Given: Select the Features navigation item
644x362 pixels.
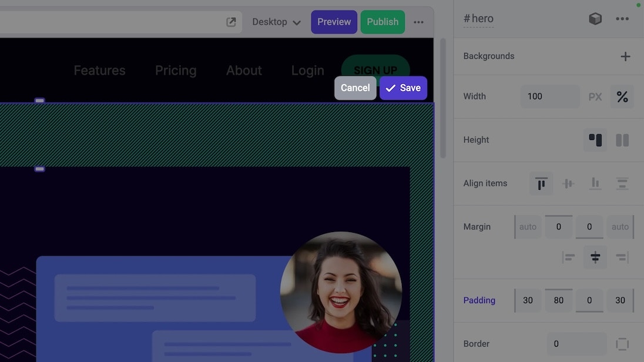Looking at the screenshot, I should (x=99, y=70).
